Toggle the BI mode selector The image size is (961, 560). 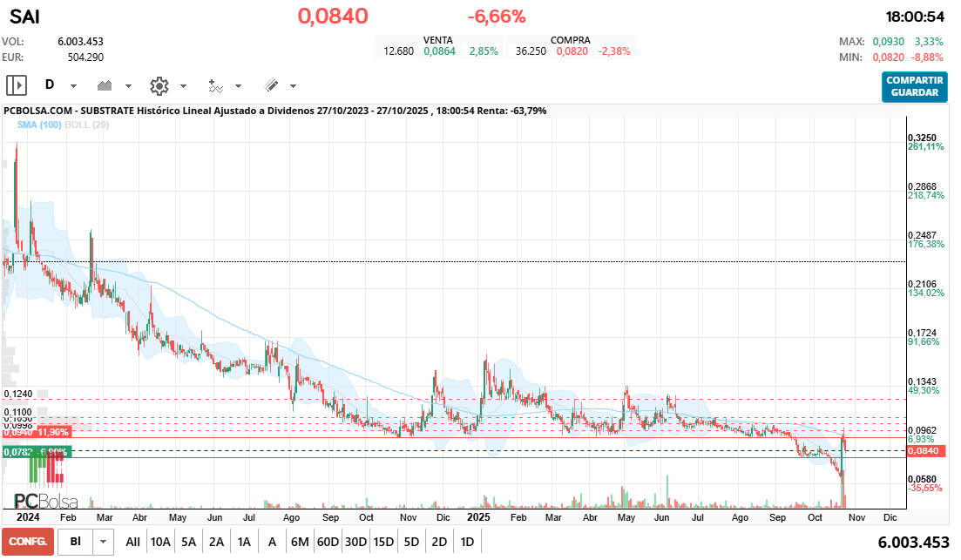click(74, 541)
